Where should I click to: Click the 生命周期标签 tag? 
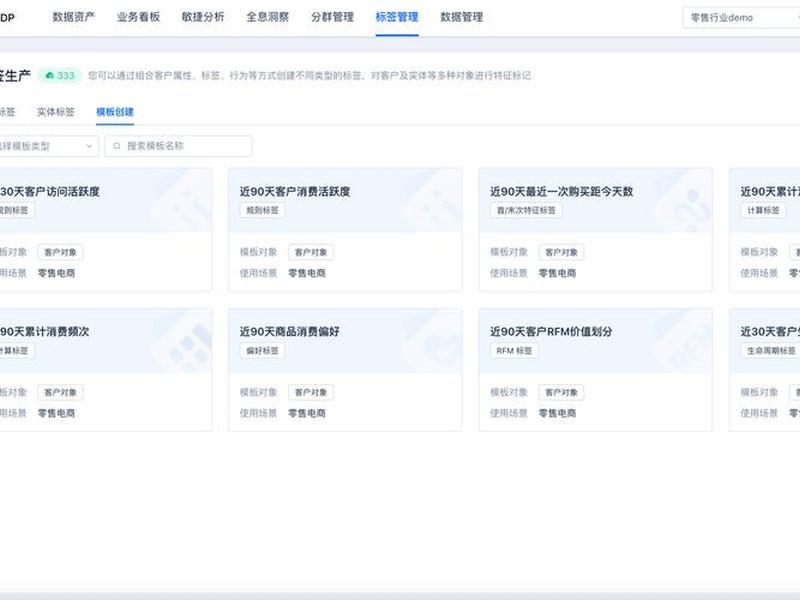pos(770,351)
